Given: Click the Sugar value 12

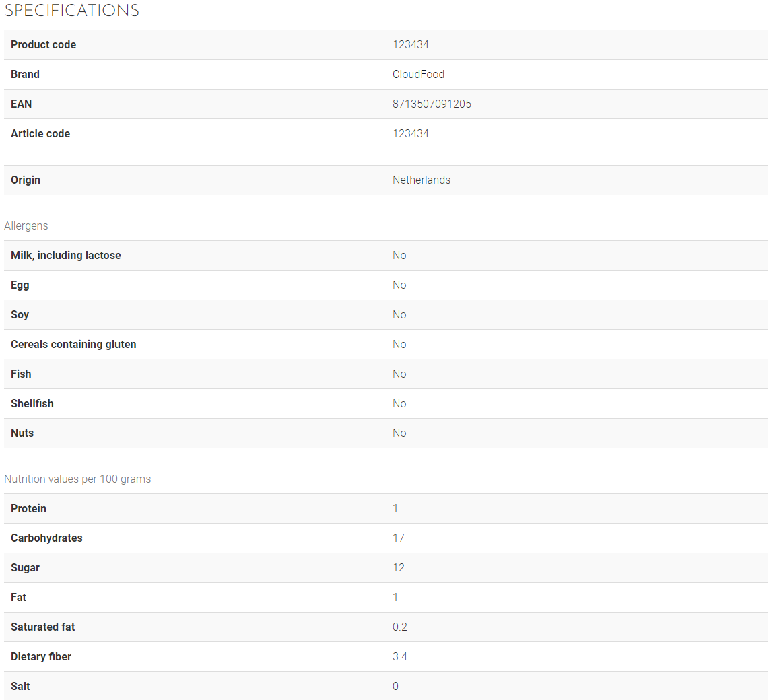Looking at the screenshot, I should [399, 568].
